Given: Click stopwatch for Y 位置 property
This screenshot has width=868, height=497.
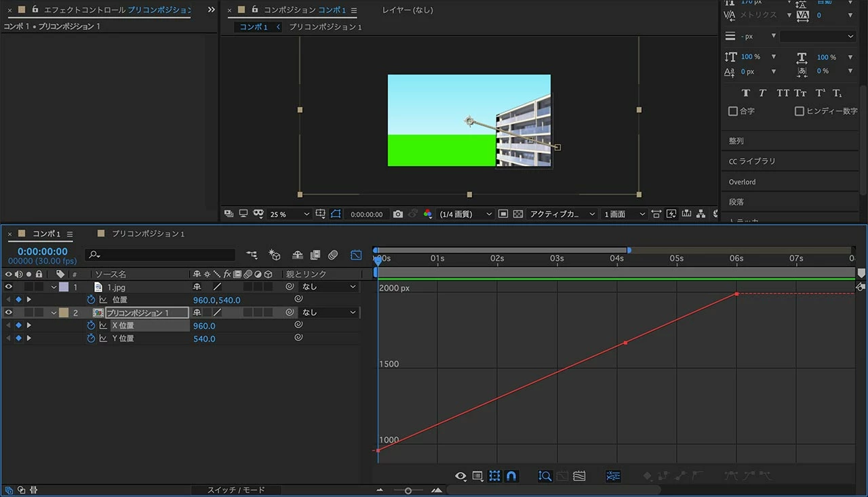Looking at the screenshot, I should tap(91, 338).
